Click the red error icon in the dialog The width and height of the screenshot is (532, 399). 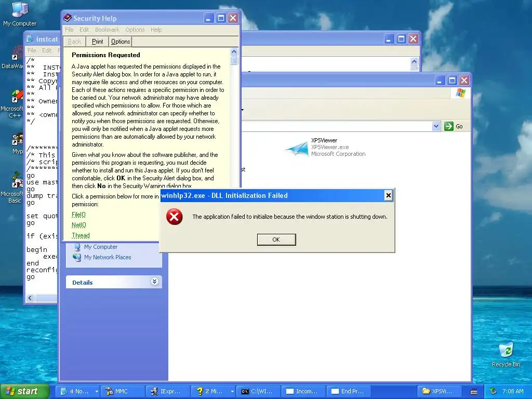click(x=175, y=217)
